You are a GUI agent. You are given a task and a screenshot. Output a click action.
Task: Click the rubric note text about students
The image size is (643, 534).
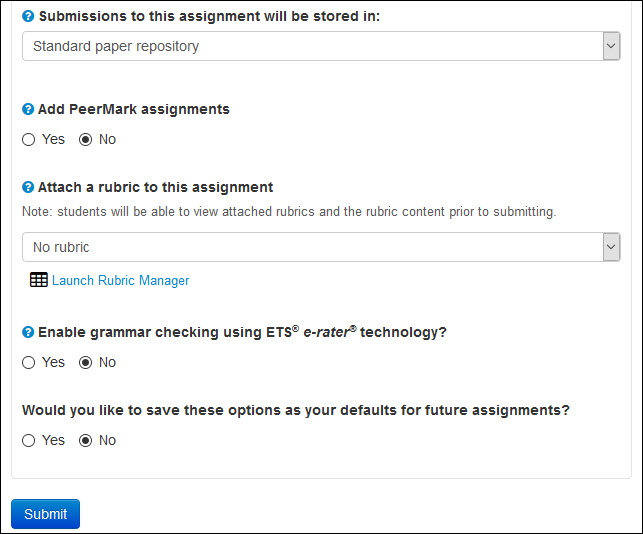288,212
